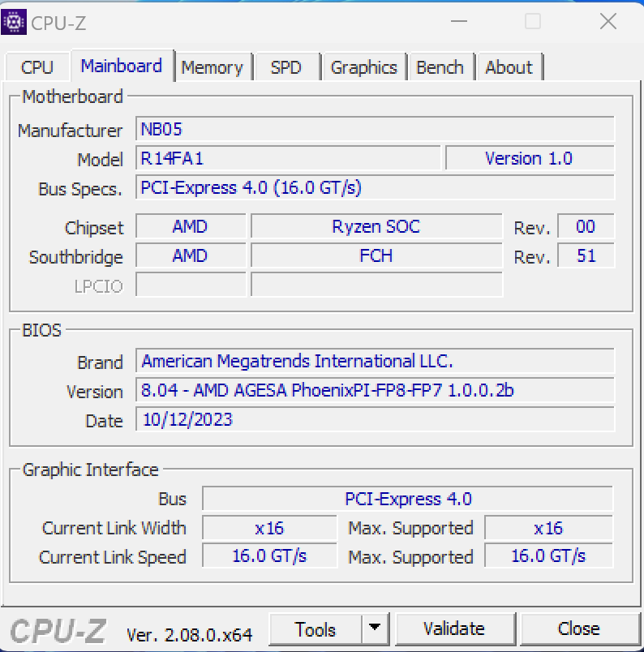Click the Model field R14FA1
644x652 pixels.
pos(288,159)
